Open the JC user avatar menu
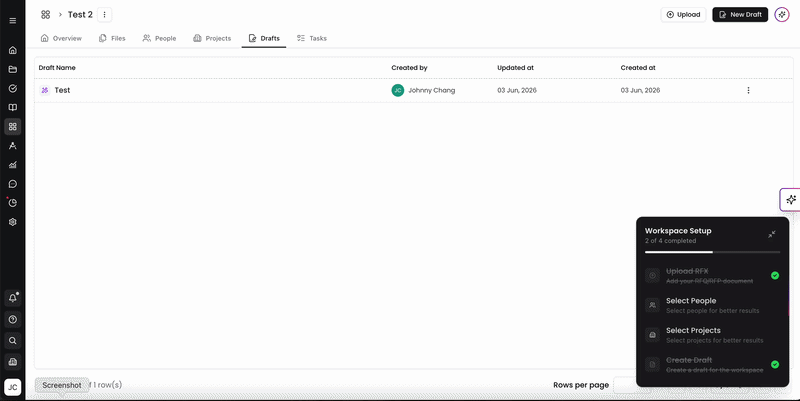The image size is (800, 401). click(x=13, y=387)
